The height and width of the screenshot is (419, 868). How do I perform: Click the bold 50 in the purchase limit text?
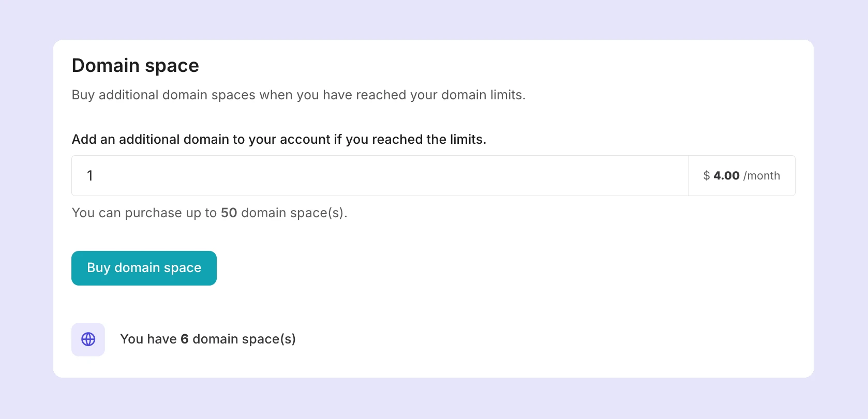(x=231, y=213)
